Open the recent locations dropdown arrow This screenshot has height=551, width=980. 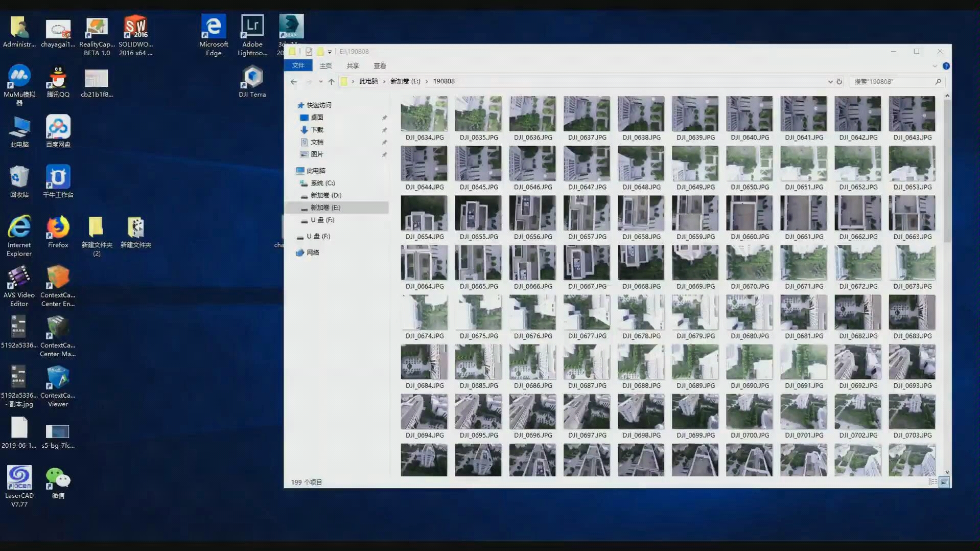tap(320, 81)
